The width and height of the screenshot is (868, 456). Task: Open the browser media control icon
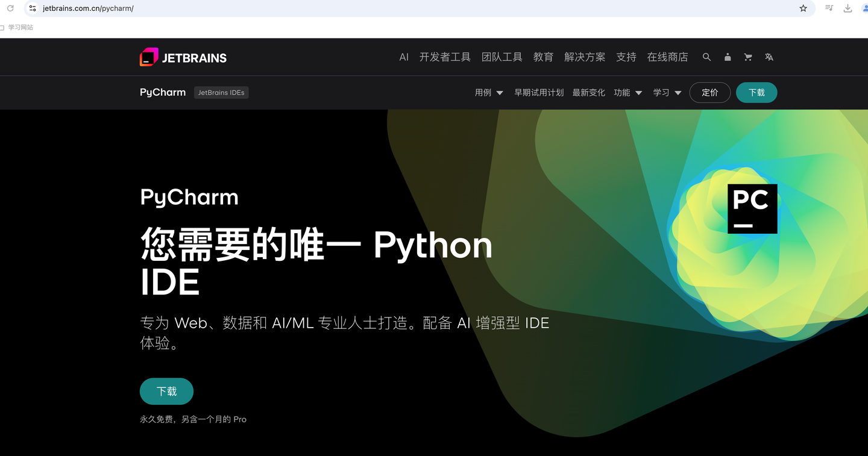click(829, 8)
